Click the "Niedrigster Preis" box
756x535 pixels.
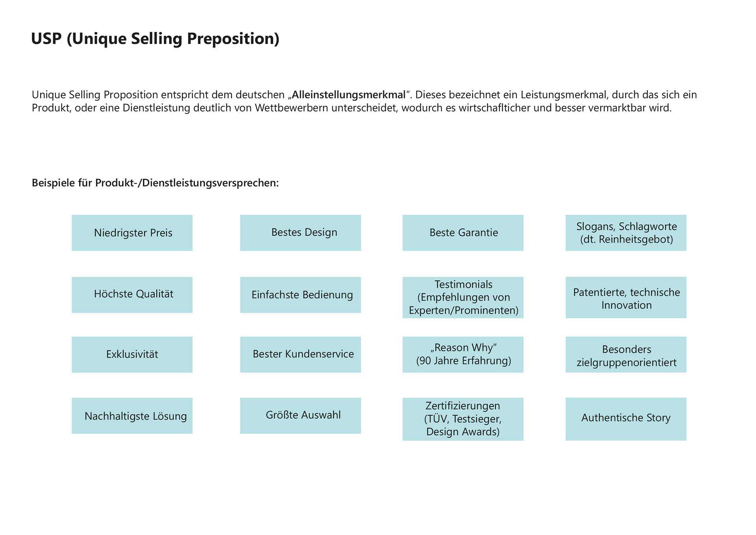point(132,233)
